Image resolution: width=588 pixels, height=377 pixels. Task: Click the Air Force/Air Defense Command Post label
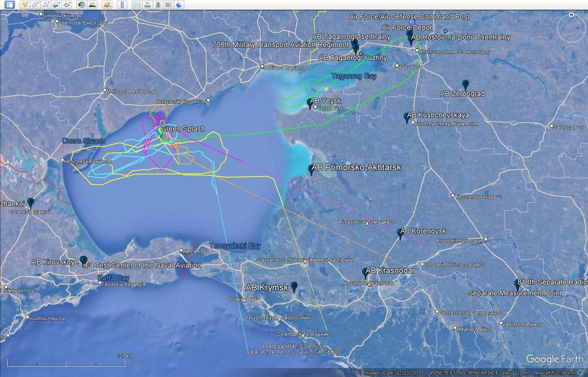coord(409,16)
